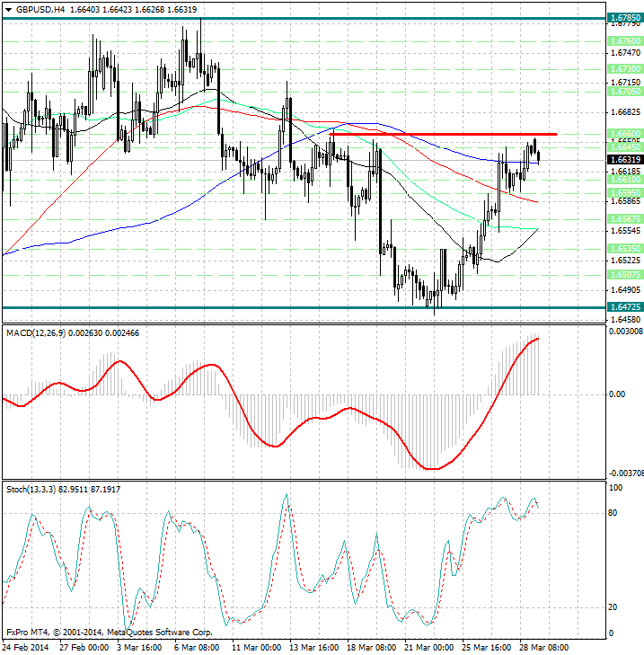Select the green 1.65075 level label
The image size is (644, 655).
(625, 275)
